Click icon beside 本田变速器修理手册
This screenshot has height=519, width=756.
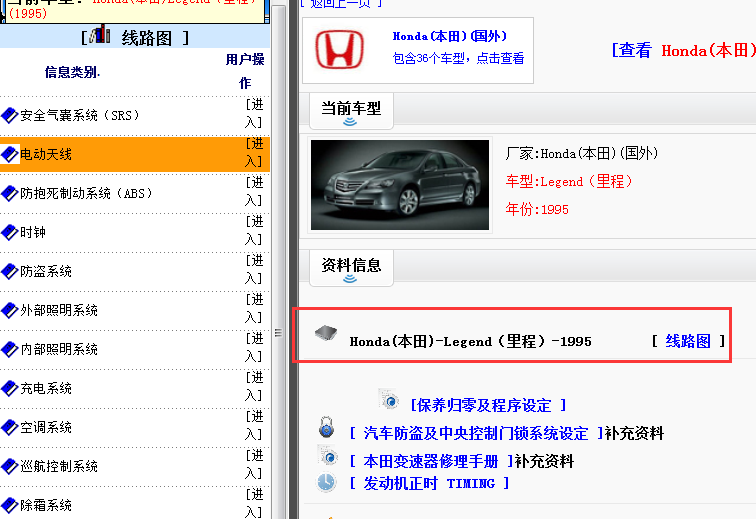328,455
